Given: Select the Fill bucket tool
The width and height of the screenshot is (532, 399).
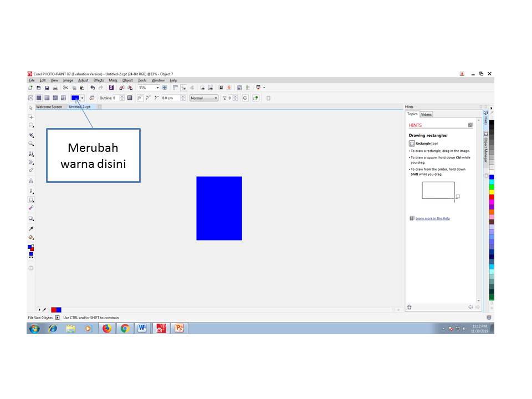Looking at the screenshot, I should point(31,237).
